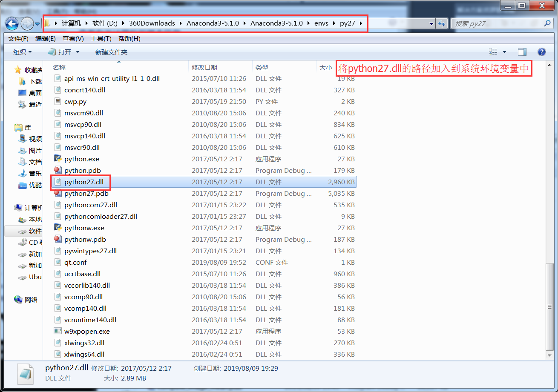Open the address bar history dropdown
The image size is (558, 392).
point(431,23)
